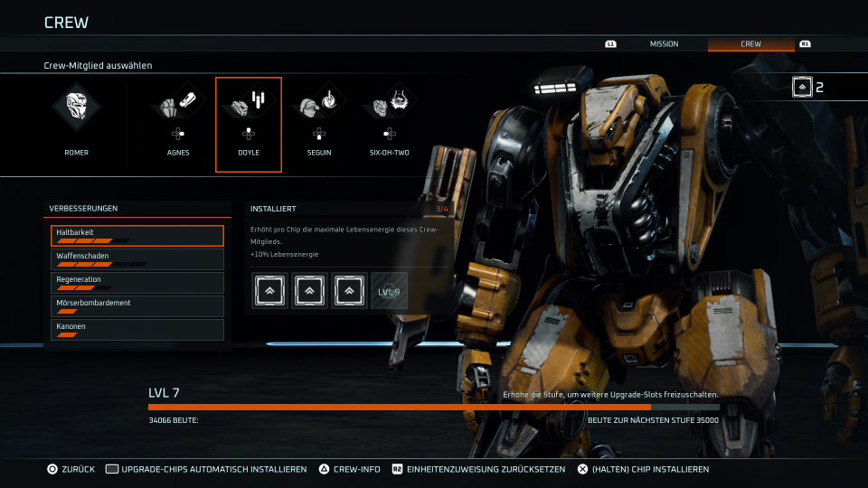This screenshot has height=488, width=868.
Task: Select the locked LVL 9 chip slot
Action: coord(389,290)
